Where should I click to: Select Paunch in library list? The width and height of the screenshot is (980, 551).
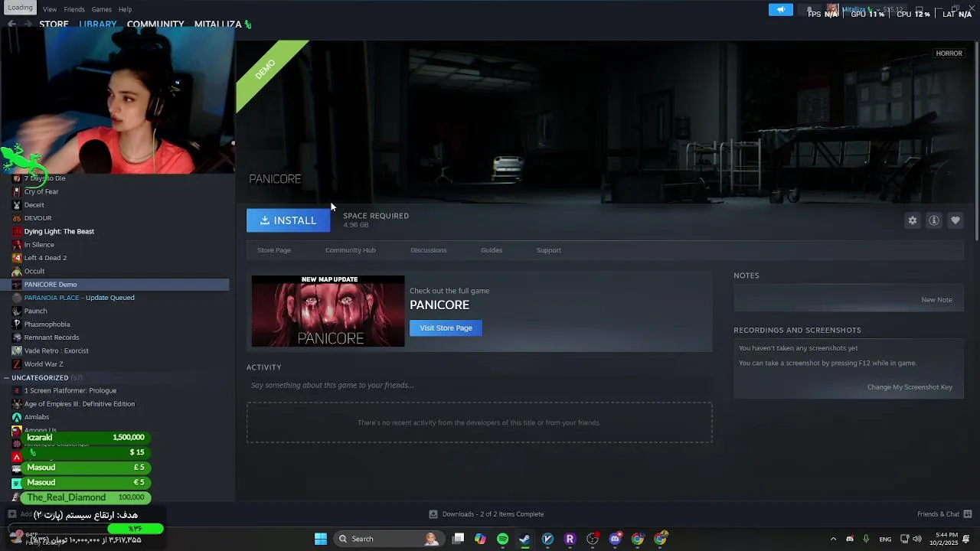click(35, 311)
